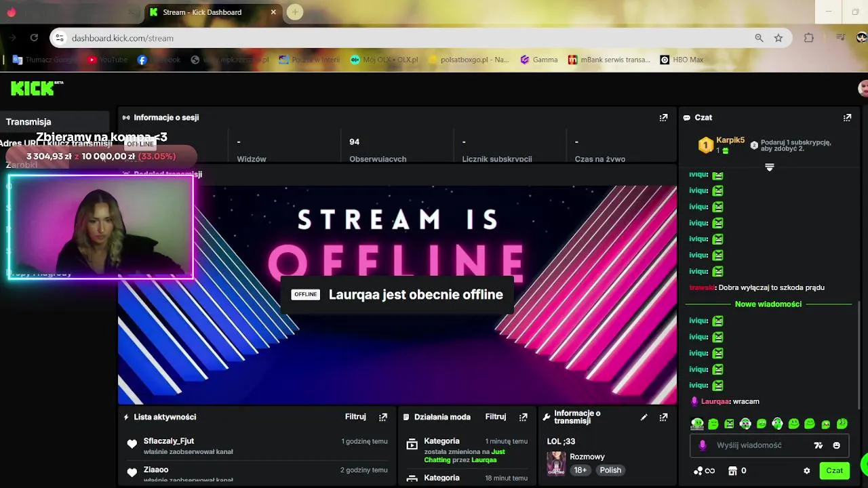Screen dimensions: 868x488
Task: Open the channel points infinity icon
Action: coord(704,470)
